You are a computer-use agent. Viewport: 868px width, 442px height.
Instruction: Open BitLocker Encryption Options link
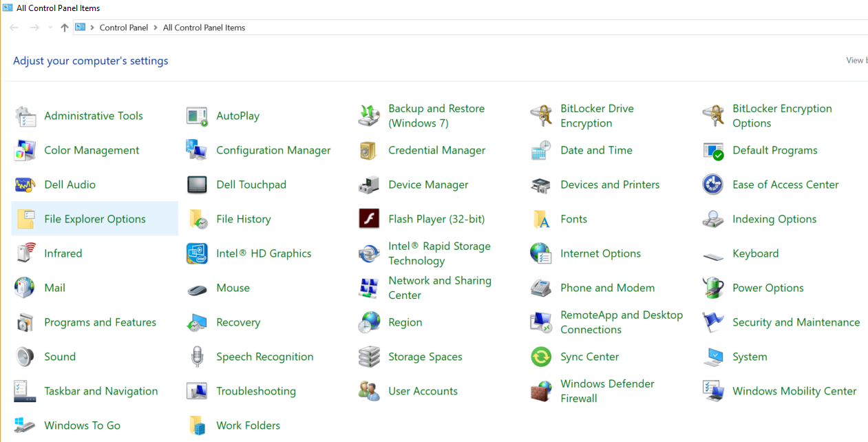tap(782, 116)
